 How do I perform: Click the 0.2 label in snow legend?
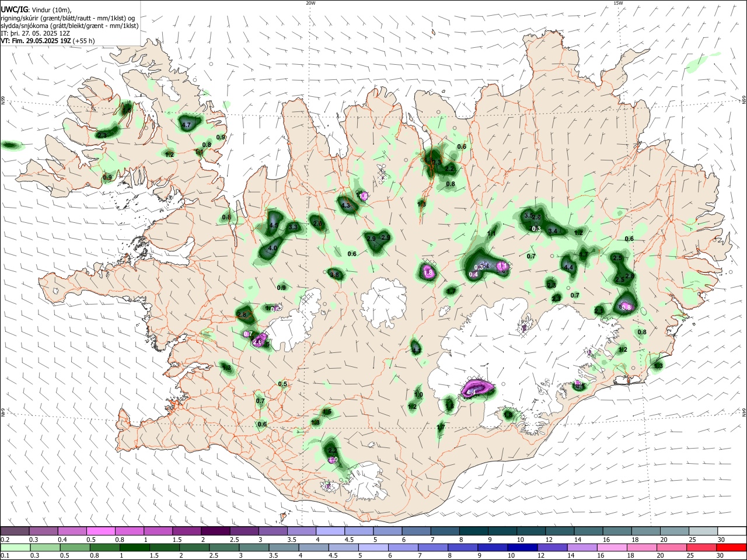pos(5,540)
